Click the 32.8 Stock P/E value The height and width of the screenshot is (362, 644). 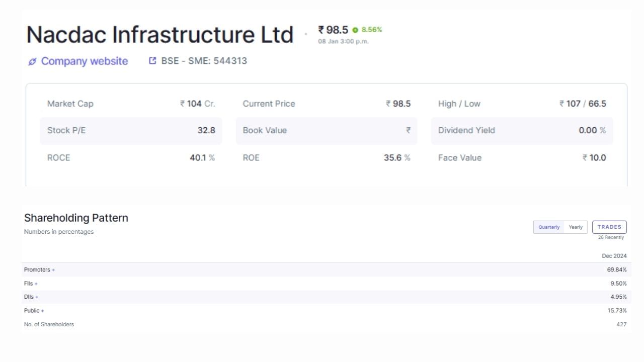(x=206, y=131)
